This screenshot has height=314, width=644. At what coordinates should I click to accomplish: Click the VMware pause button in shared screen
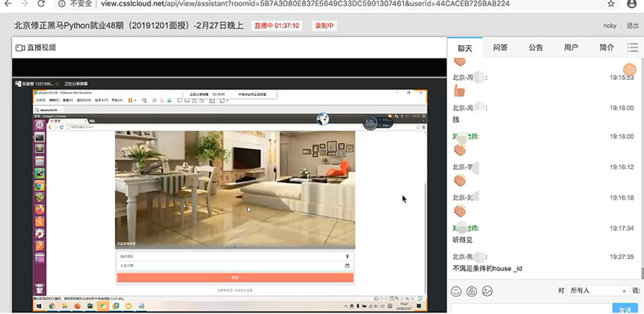click(x=130, y=101)
